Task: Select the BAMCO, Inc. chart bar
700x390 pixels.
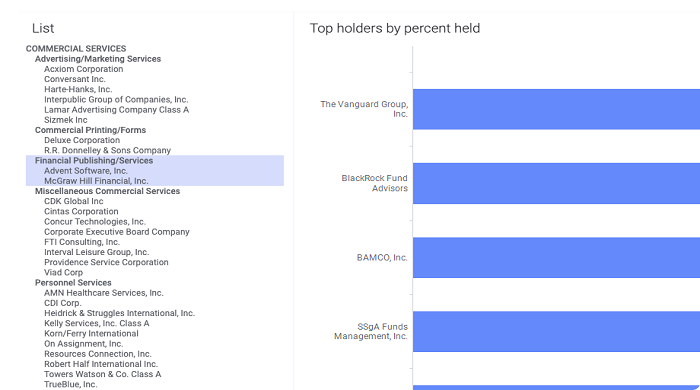Action: click(556, 257)
